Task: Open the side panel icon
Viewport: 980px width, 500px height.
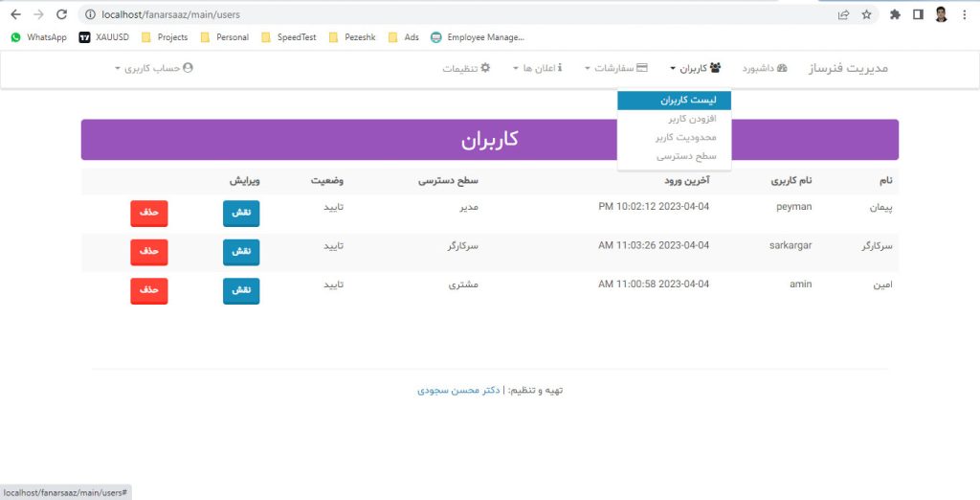Action: click(918, 14)
